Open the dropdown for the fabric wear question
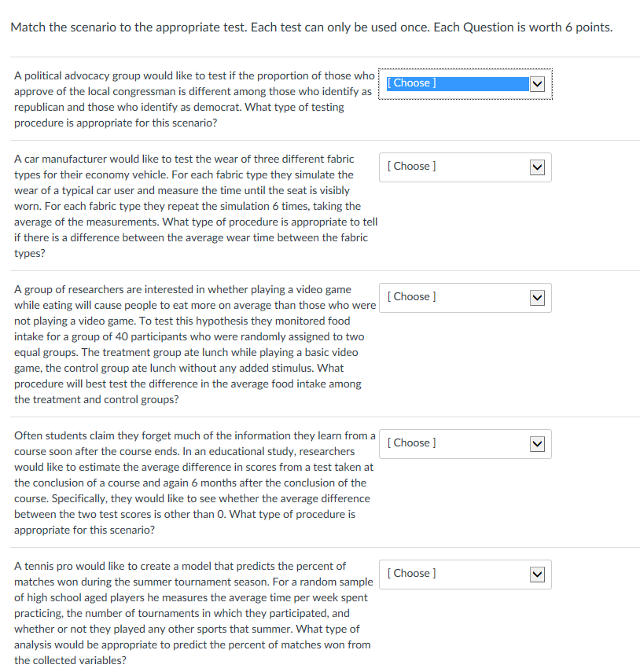The image size is (640, 672). [x=465, y=167]
